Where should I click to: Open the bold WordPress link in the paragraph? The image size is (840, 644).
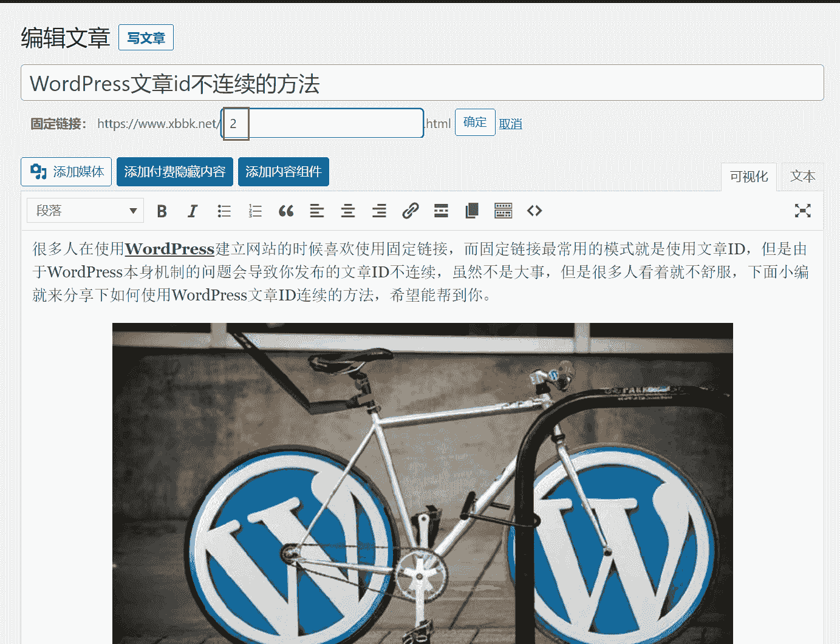(x=169, y=249)
